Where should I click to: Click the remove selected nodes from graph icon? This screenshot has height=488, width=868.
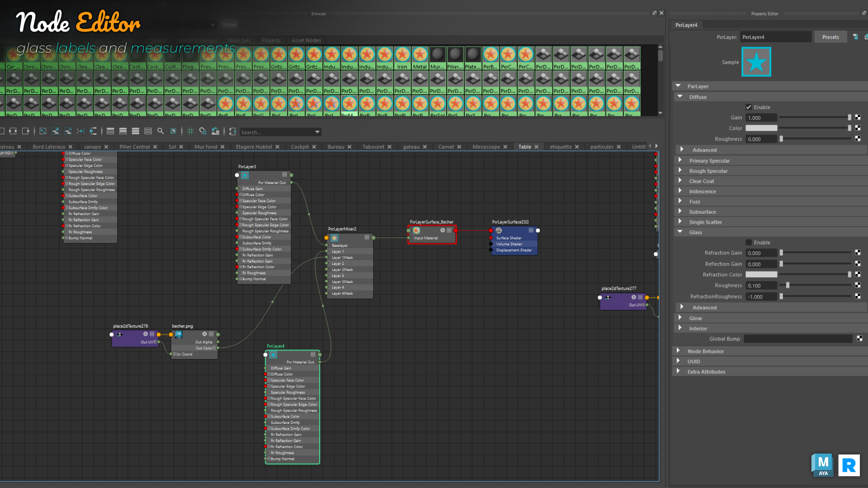pos(68,131)
